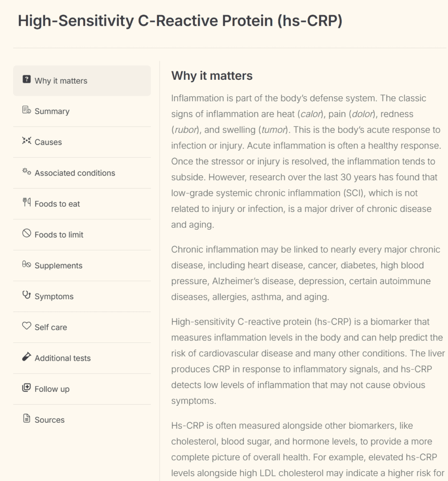Click the Why it matters content heading
The image size is (448, 481).
[x=212, y=76]
